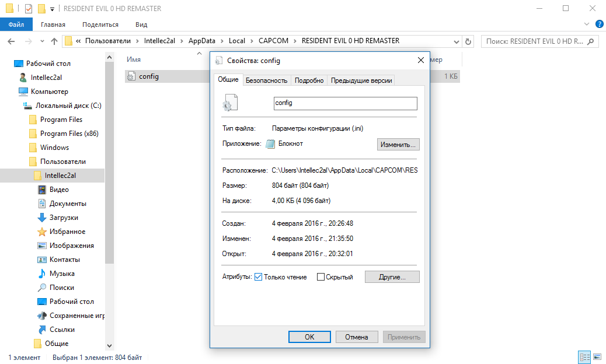Click the Применить button
The width and height of the screenshot is (606, 364).
pos(404,337)
